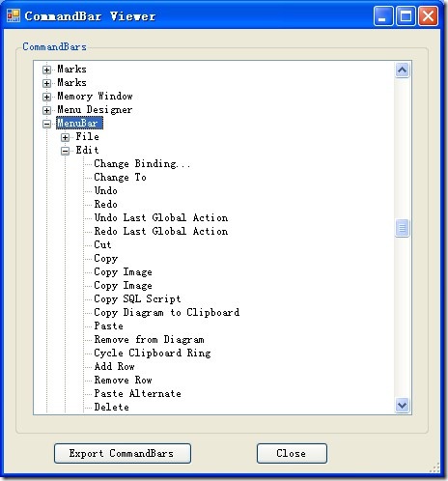Collapse the Edit node
This screenshot has width=448, height=481.
coord(66,151)
